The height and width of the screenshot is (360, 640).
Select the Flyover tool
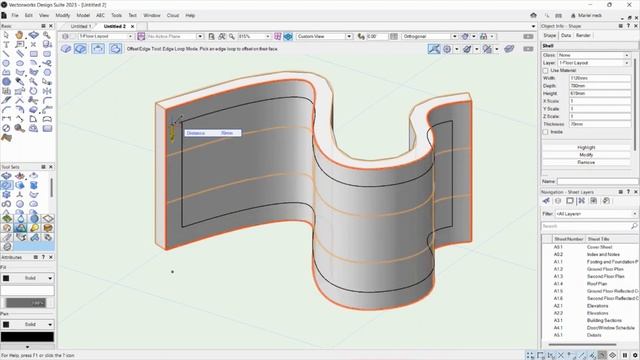coord(33,35)
